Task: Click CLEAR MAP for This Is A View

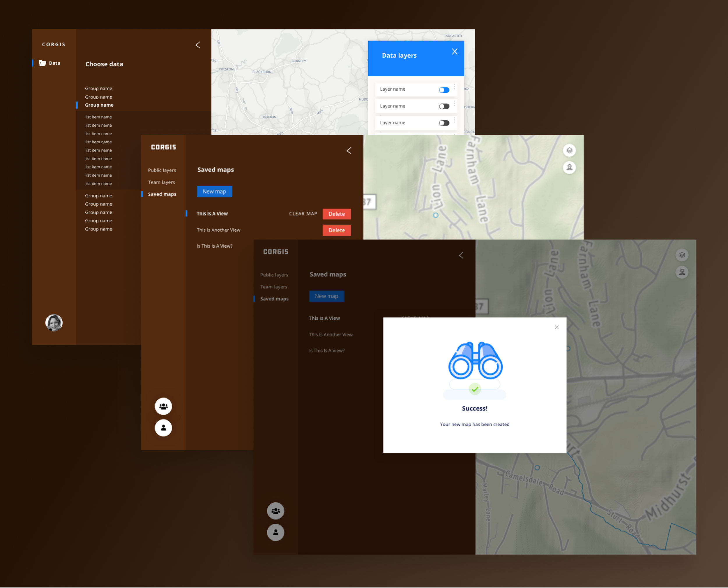Action: point(303,214)
